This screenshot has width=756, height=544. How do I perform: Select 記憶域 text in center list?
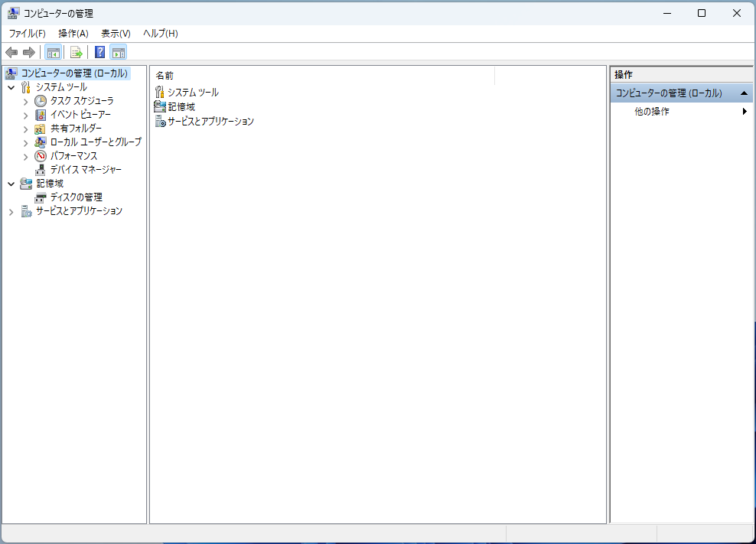click(x=181, y=106)
